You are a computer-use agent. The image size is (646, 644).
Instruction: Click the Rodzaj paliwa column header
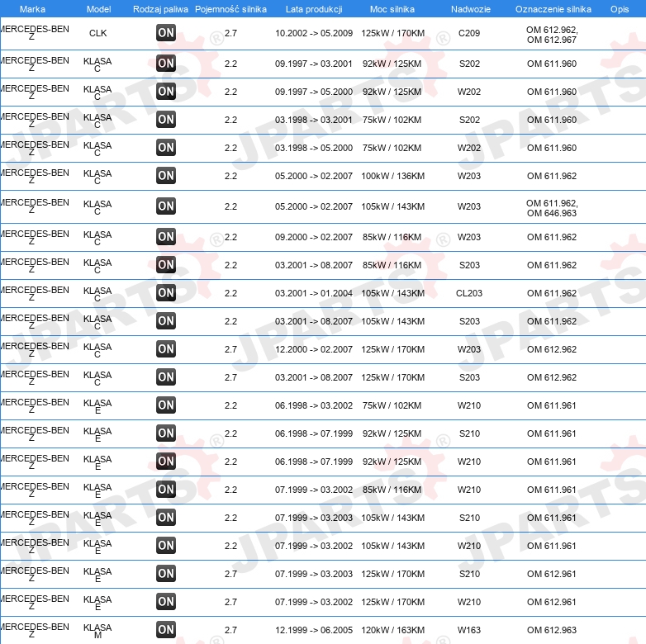(161, 9)
